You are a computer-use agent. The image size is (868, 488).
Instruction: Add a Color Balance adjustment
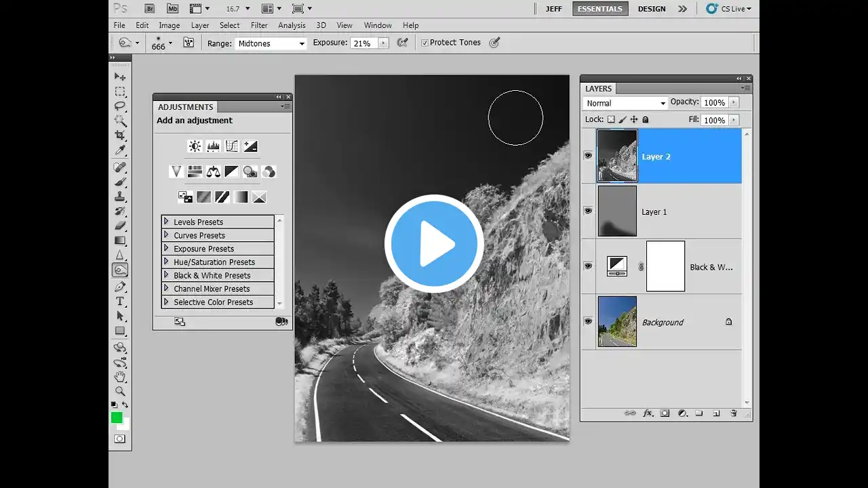point(213,171)
